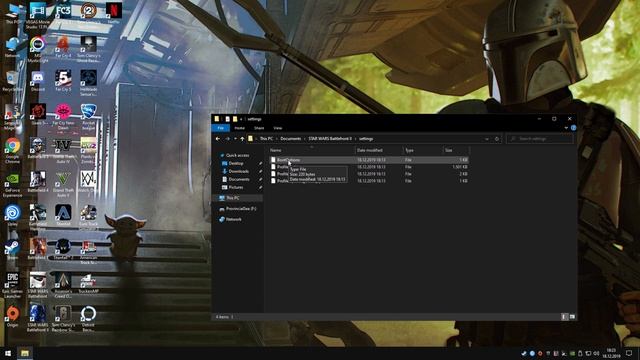
Task: Open Pictures in navigation pane
Action: click(x=236, y=187)
